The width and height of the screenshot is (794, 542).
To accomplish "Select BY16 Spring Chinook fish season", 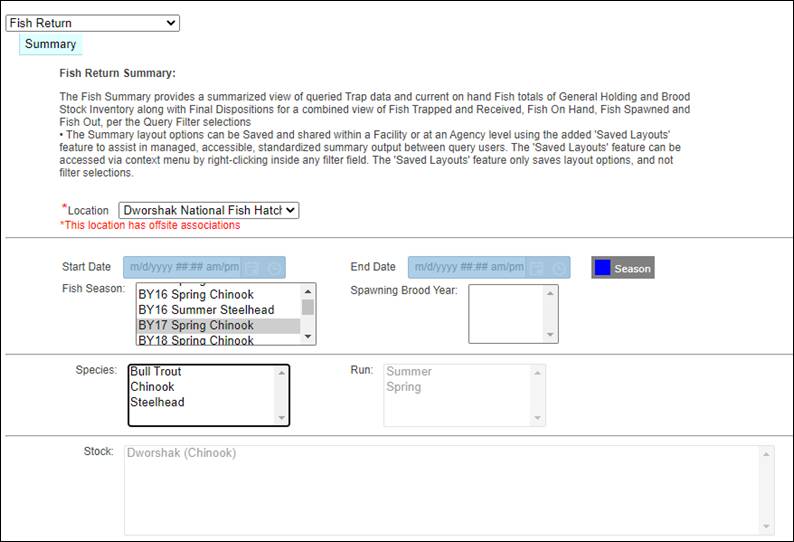I will [196, 295].
